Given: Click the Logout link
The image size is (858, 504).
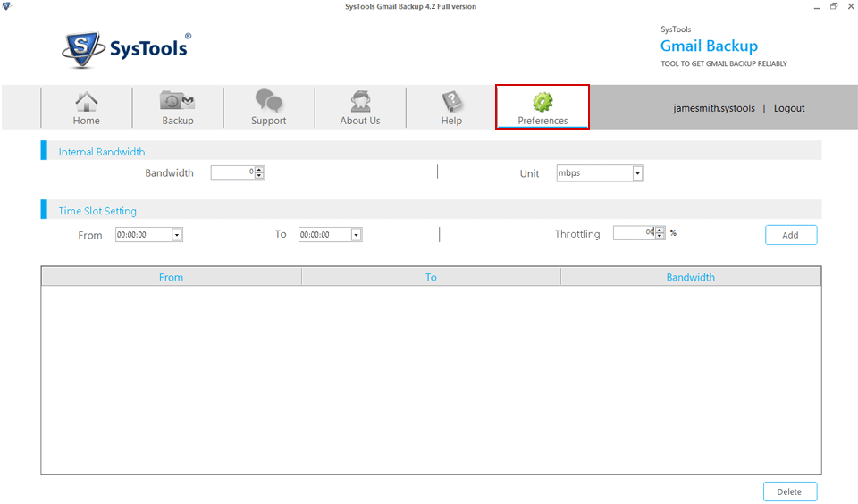Looking at the screenshot, I should [789, 108].
